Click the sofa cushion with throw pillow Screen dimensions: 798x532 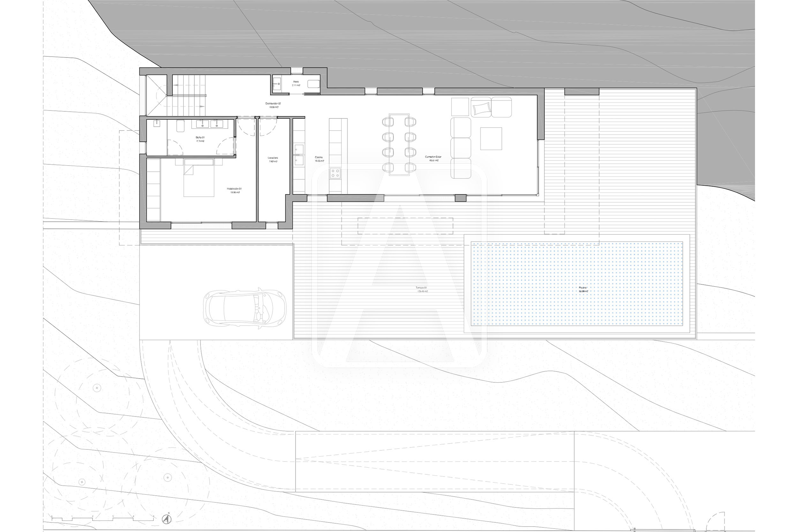[x=481, y=107]
